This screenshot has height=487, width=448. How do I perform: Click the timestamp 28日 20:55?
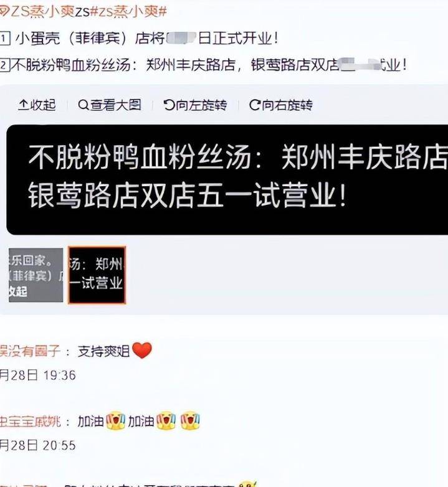(x=37, y=445)
